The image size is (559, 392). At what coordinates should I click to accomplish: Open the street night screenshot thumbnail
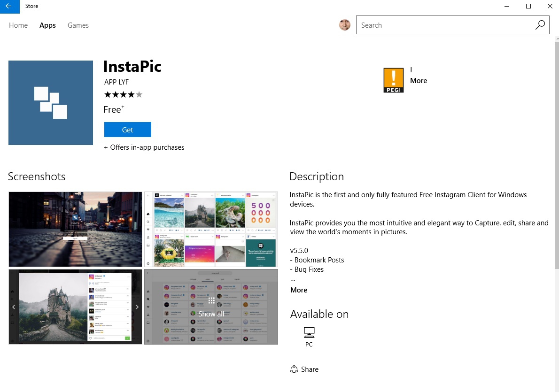point(75,229)
